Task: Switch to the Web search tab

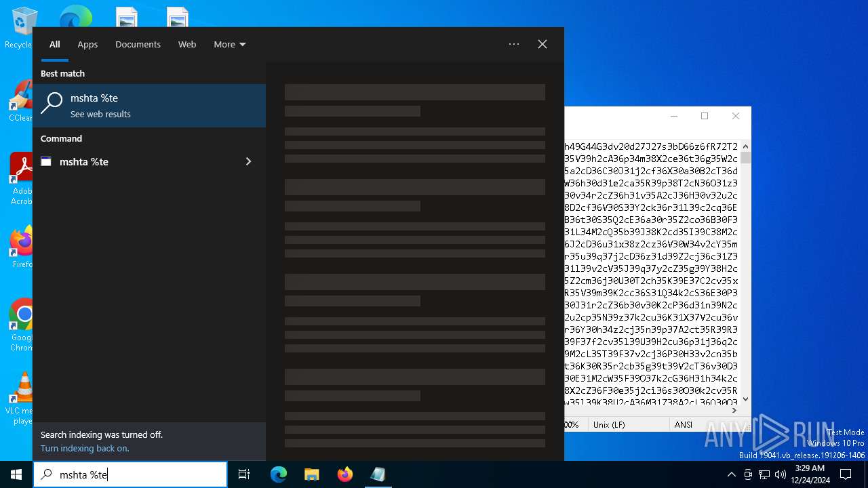Action: [x=187, y=44]
